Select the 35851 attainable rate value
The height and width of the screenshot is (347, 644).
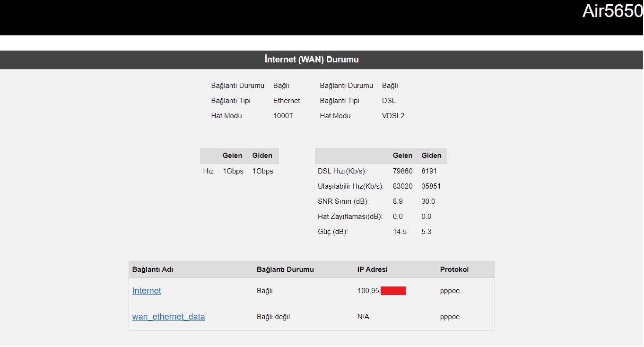coord(431,186)
